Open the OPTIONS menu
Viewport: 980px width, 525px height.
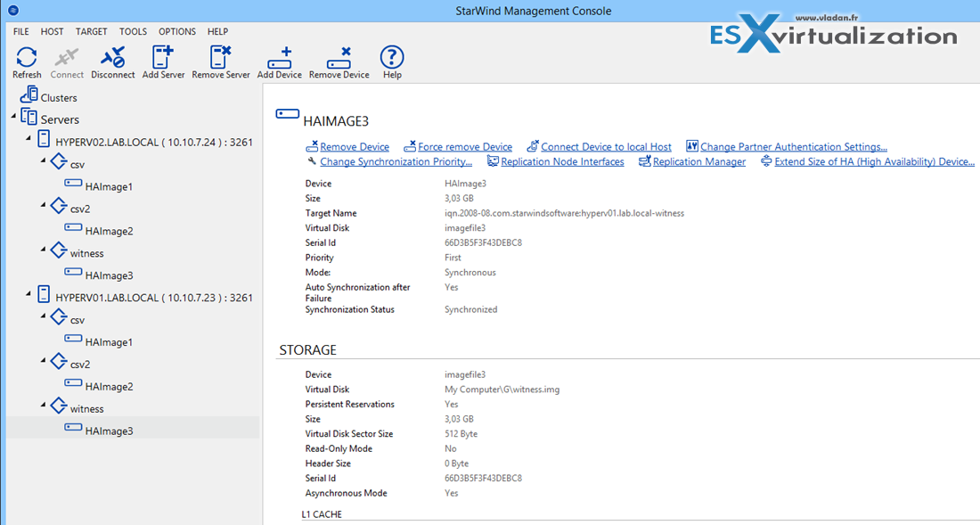point(177,31)
